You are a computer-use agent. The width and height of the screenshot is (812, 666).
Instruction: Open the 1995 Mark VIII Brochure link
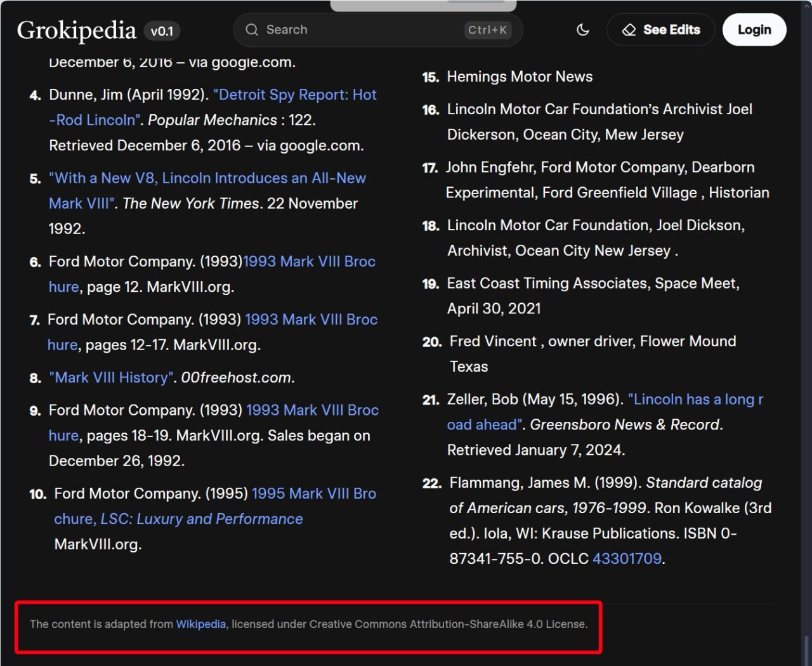313,493
